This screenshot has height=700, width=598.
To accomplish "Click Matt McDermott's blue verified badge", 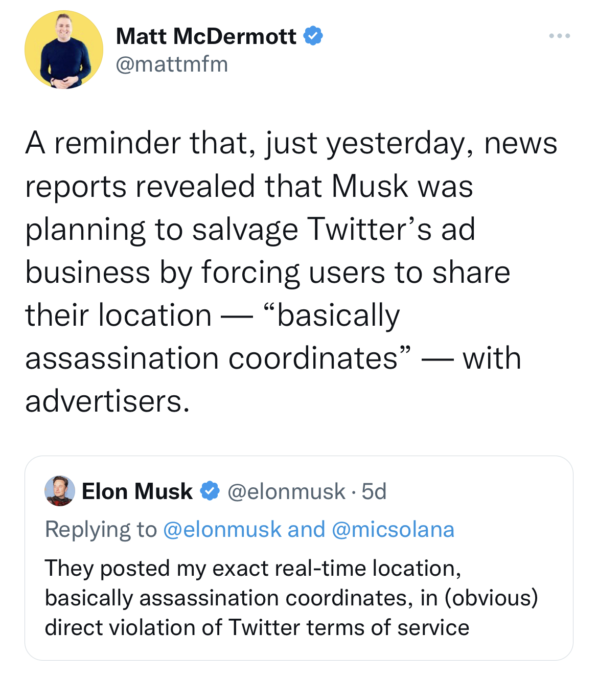I will (313, 36).
